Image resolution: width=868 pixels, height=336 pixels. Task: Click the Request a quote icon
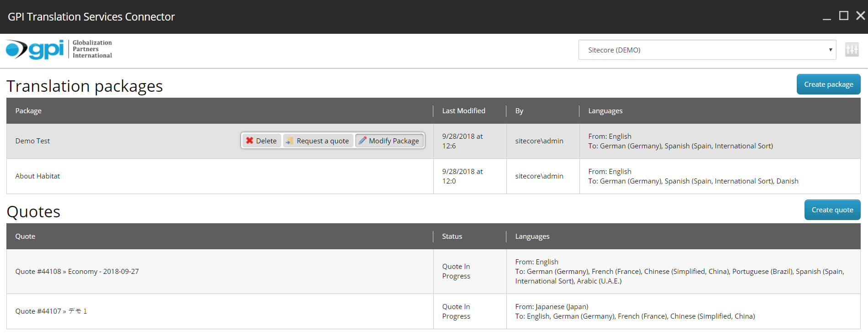pos(289,141)
